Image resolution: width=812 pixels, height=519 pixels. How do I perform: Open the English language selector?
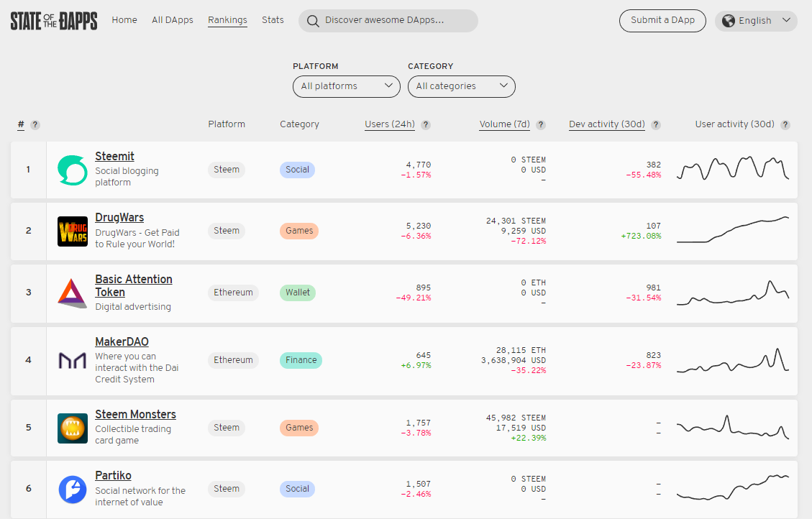point(756,21)
